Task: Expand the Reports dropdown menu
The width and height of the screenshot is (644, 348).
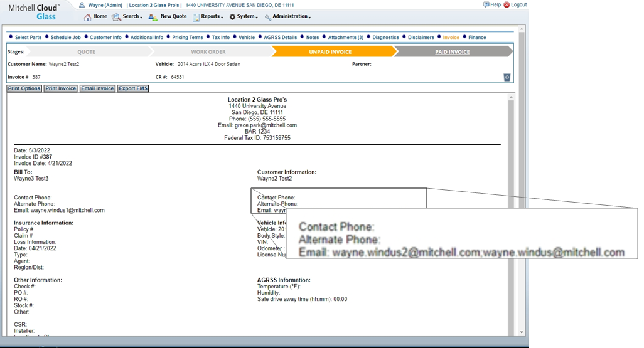Action: pos(212,16)
